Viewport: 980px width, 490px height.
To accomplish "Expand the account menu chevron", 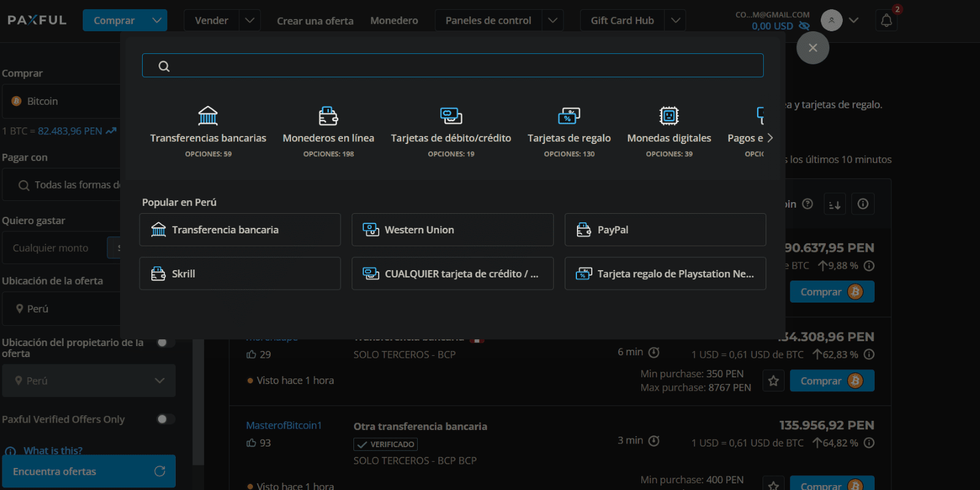I will (x=854, y=20).
